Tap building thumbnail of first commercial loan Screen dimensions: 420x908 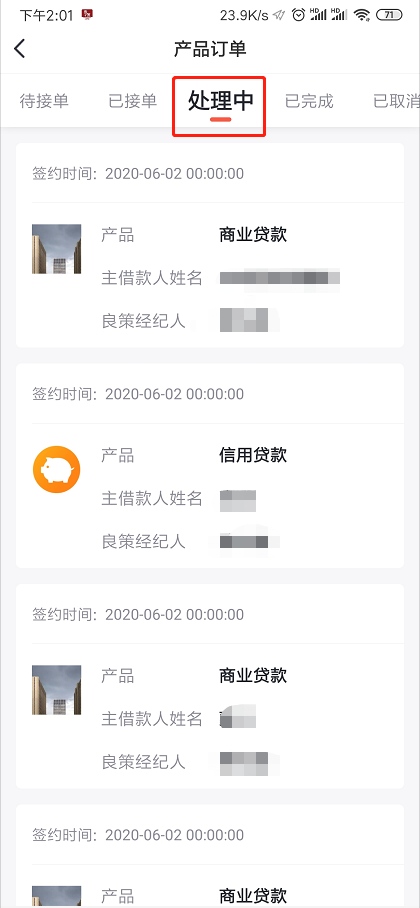56,249
